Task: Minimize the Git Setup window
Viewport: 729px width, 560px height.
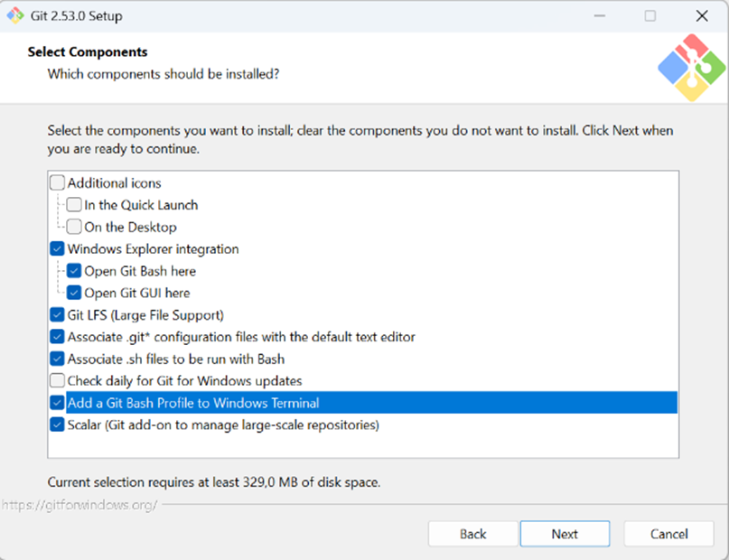Action: [600, 15]
